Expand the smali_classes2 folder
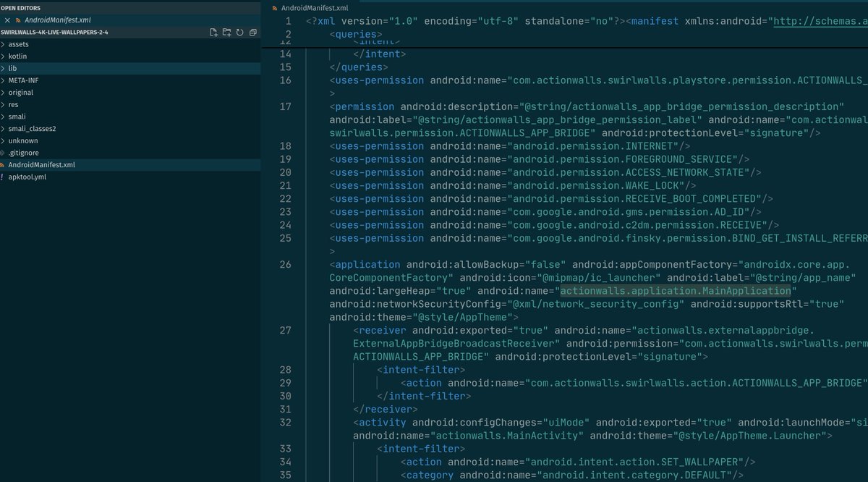 tap(130, 129)
